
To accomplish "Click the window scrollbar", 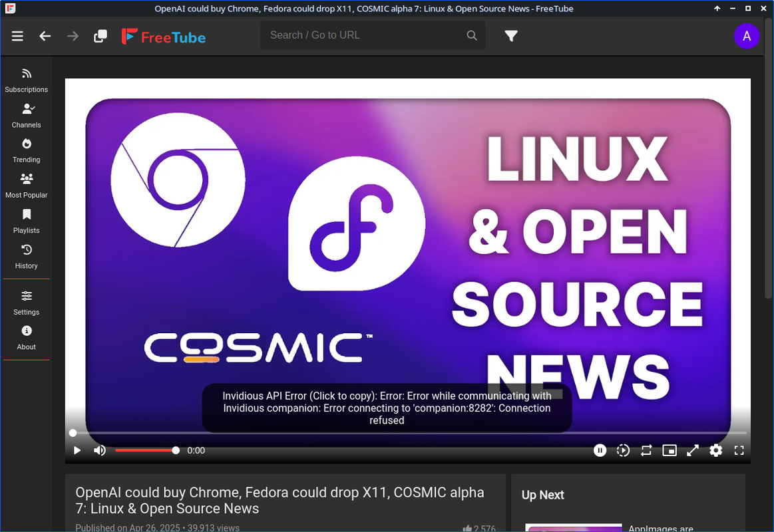I will (768, 158).
